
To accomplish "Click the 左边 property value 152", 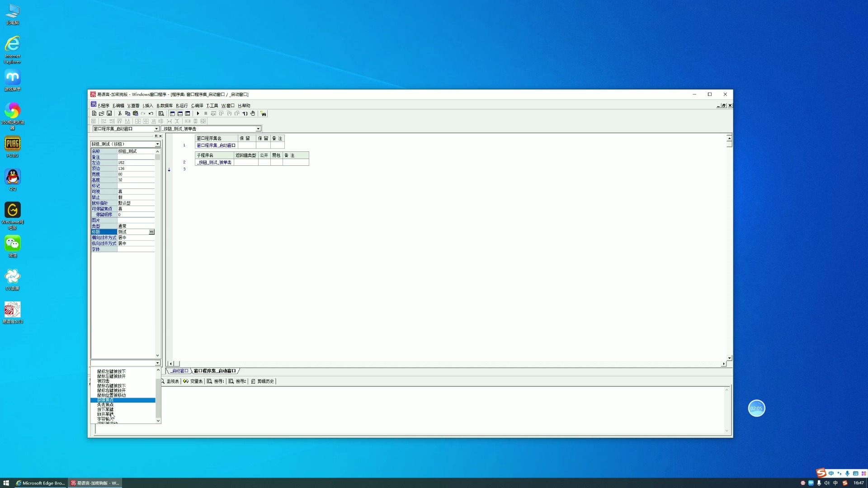I will pyautogui.click(x=136, y=163).
